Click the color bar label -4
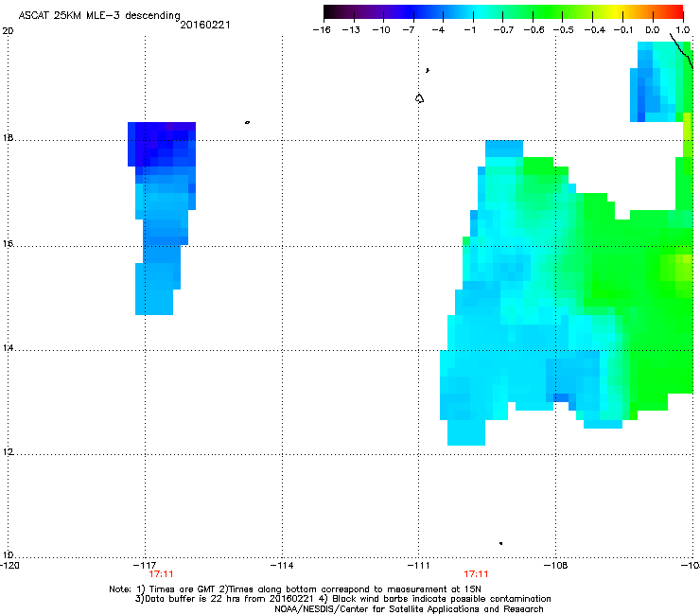This screenshot has width=700, height=615. (438, 30)
